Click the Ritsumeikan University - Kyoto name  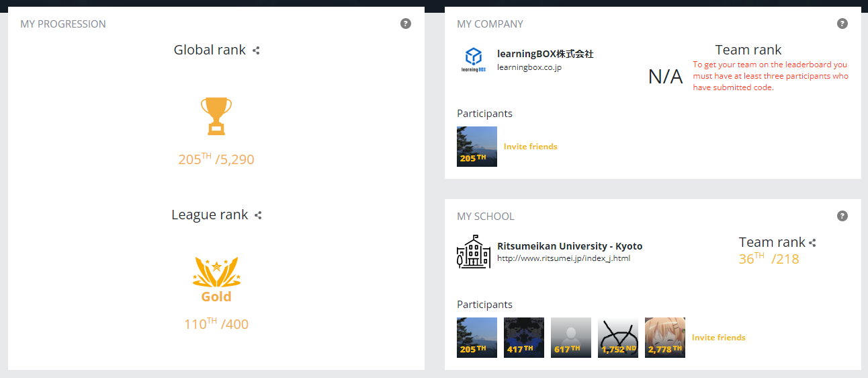570,246
